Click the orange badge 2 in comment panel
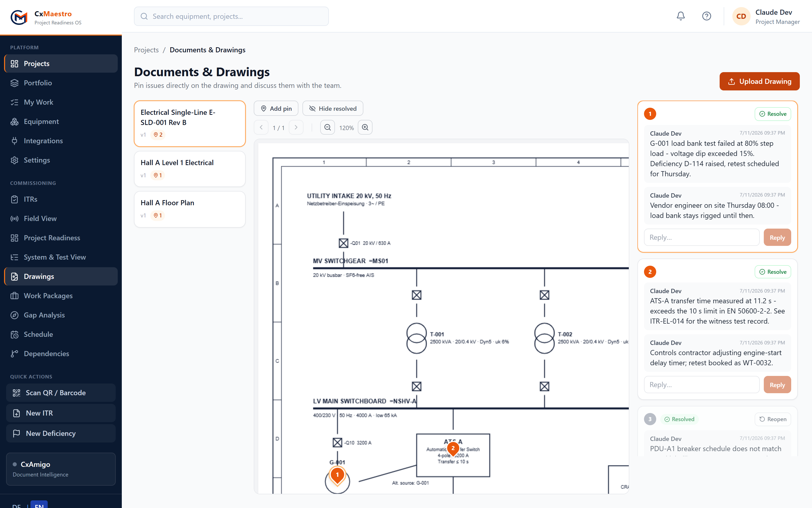Screen dimensions: 812x508 click(650, 272)
